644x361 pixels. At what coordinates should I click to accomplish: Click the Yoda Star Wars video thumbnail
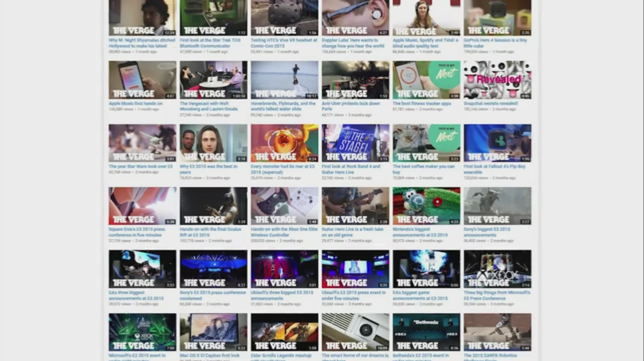[142, 143]
